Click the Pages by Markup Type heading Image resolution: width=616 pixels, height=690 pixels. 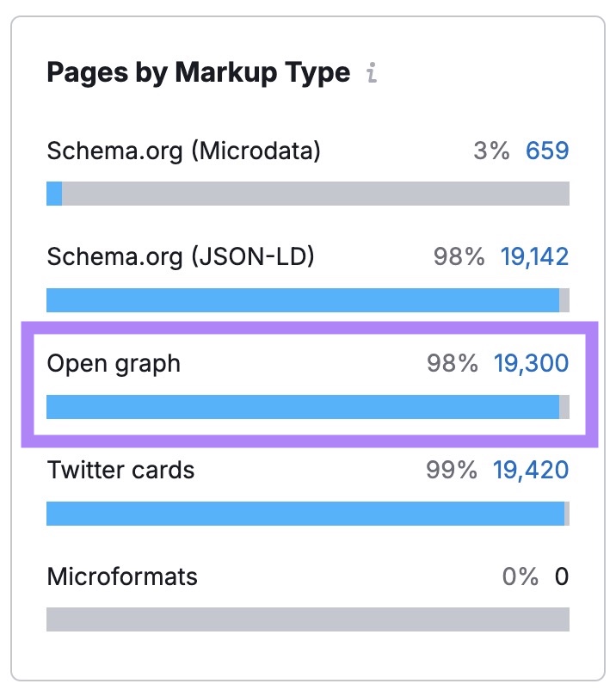coord(200,73)
